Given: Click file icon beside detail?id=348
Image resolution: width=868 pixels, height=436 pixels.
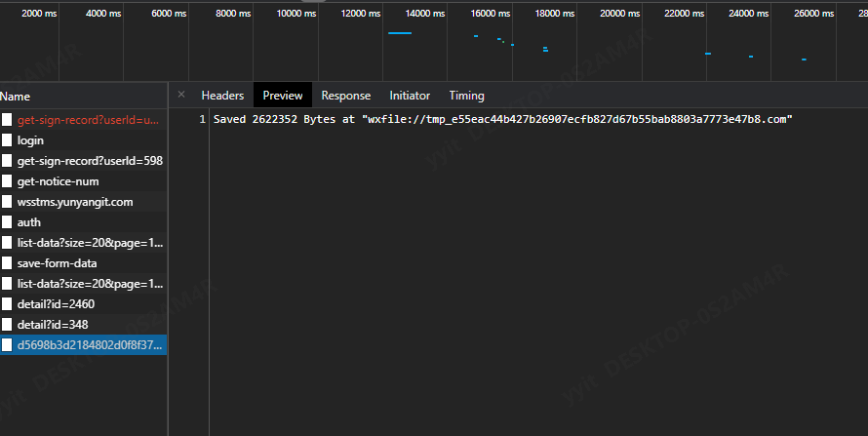Looking at the screenshot, I should point(7,325).
